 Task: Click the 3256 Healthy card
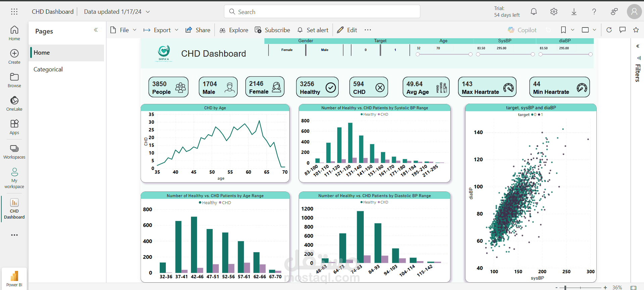(317, 87)
